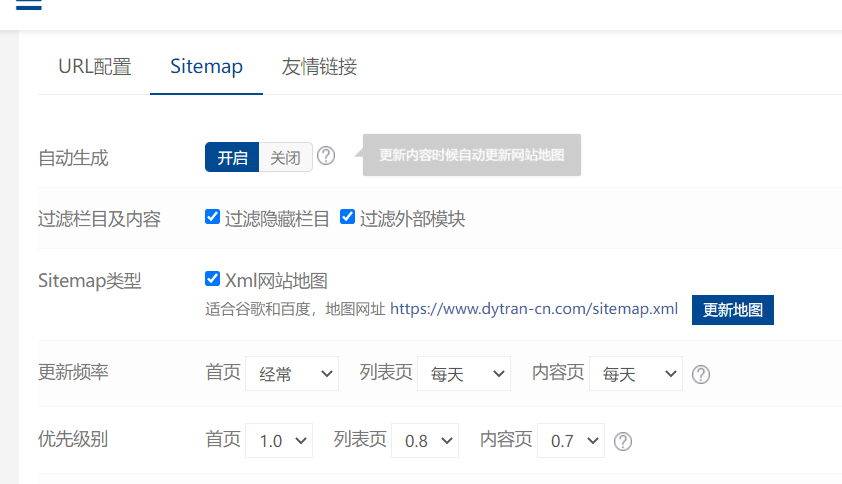Open 列表页 priority dropdown 0.8
The width and height of the screenshot is (842, 484).
(425, 440)
